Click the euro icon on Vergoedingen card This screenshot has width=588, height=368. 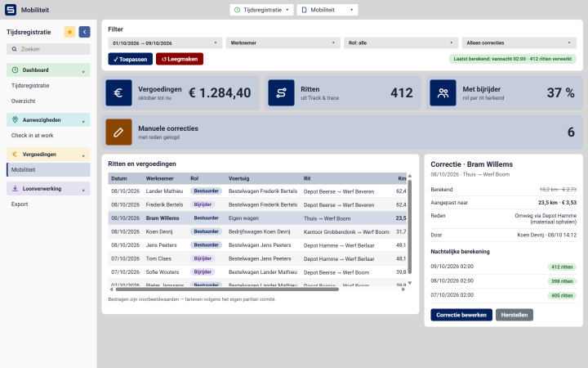(118, 92)
